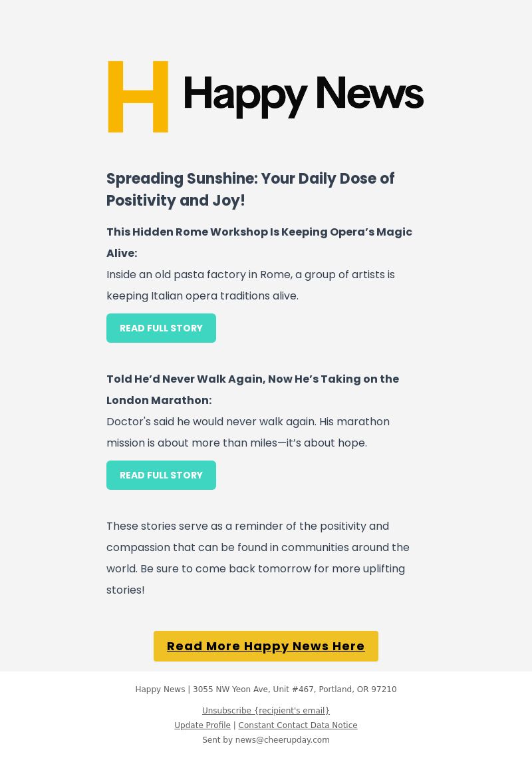The image size is (532, 770).
Task: Select the Told He'd Never Walk Again title
Action: tap(253, 389)
